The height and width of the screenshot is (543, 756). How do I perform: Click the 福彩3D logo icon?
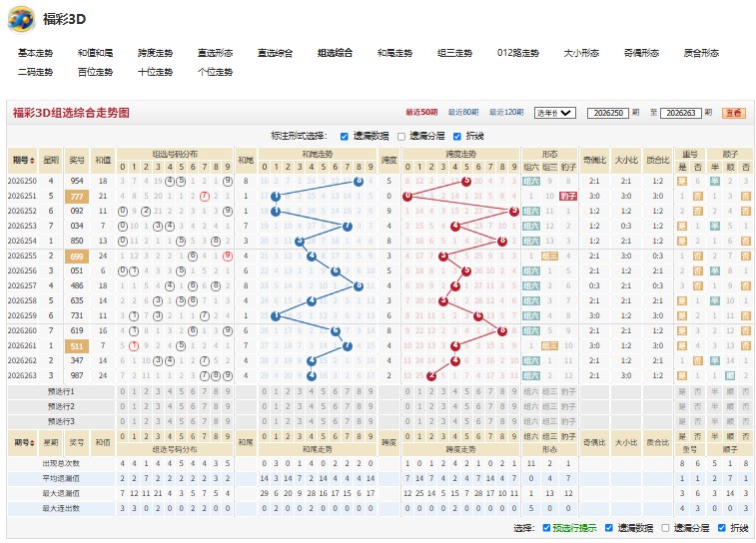click(21, 20)
